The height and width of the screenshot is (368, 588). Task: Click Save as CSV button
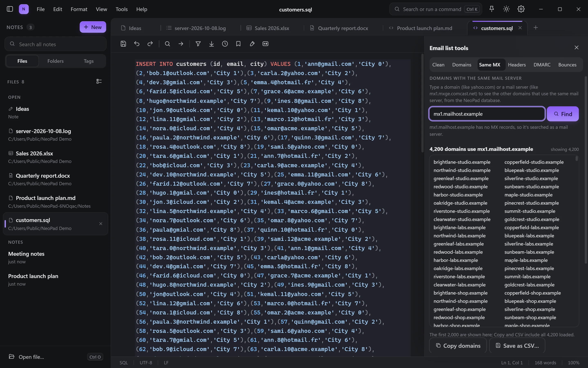click(517, 345)
